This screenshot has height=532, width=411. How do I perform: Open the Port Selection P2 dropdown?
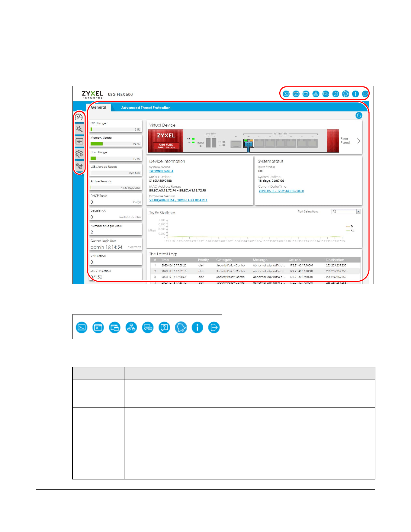click(346, 211)
